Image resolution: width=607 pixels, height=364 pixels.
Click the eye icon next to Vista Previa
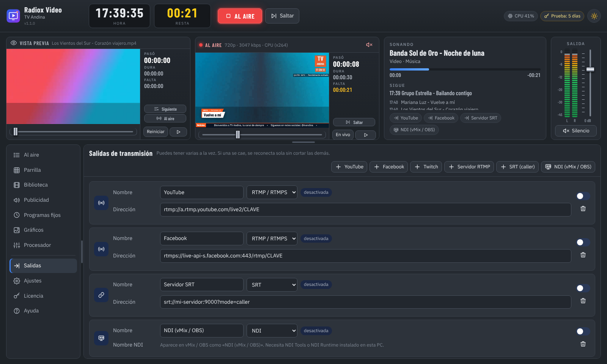tap(14, 43)
